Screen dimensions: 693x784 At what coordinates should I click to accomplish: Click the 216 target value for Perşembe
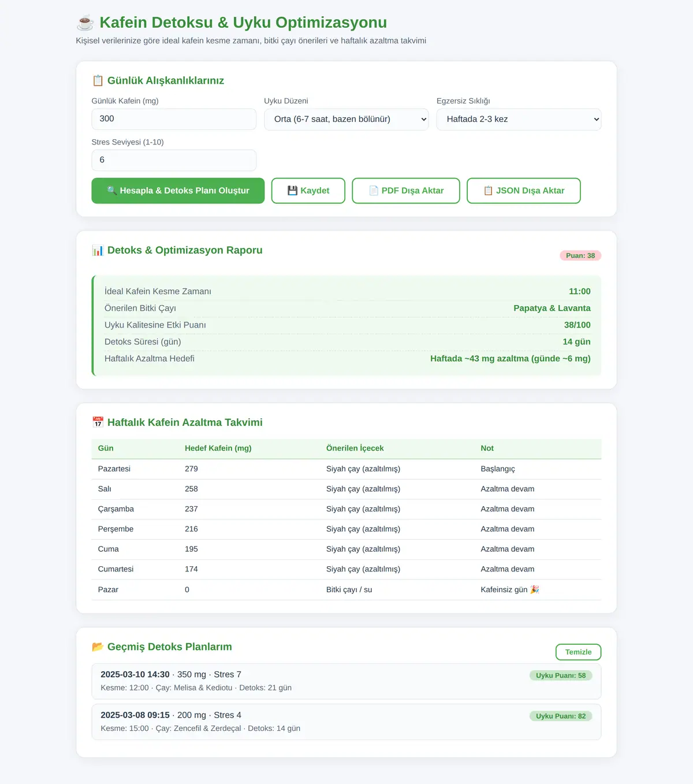point(191,529)
